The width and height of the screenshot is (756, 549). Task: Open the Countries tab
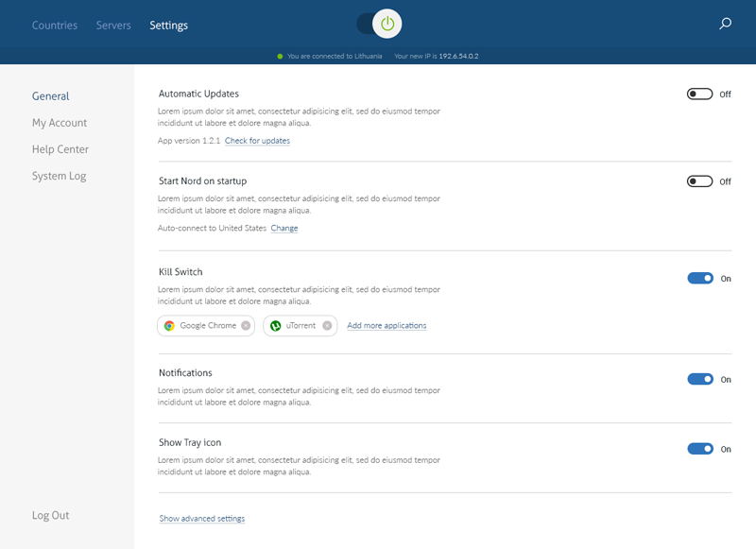pyautogui.click(x=55, y=26)
